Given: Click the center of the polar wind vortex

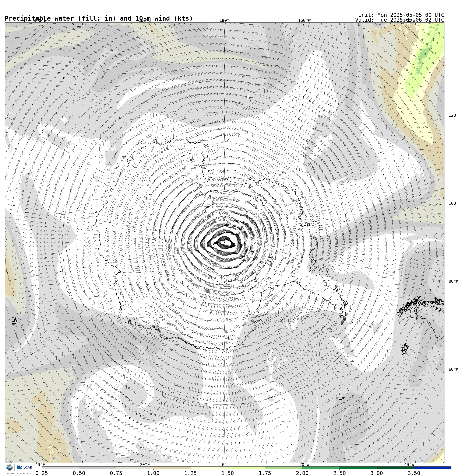Looking at the screenshot, I should click(225, 242).
